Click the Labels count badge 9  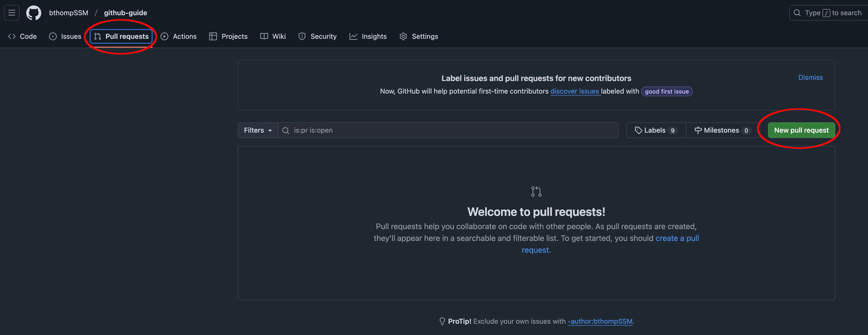673,131
